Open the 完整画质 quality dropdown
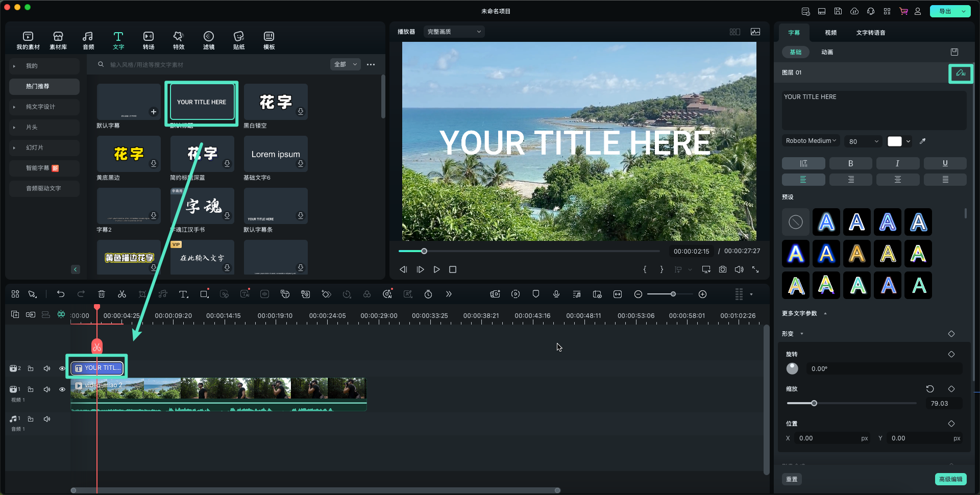 [x=454, y=32]
